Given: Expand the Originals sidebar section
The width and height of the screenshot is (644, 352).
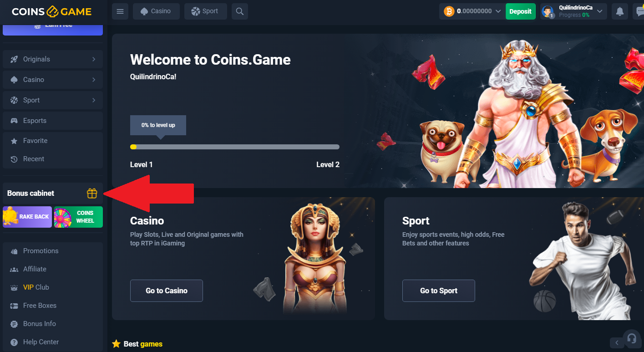Looking at the screenshot, I should click(53, 59).
